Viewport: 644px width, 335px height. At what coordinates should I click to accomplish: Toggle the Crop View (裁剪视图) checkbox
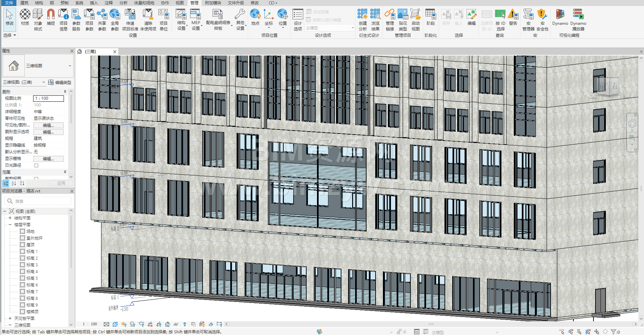click(x=36, y=178)
